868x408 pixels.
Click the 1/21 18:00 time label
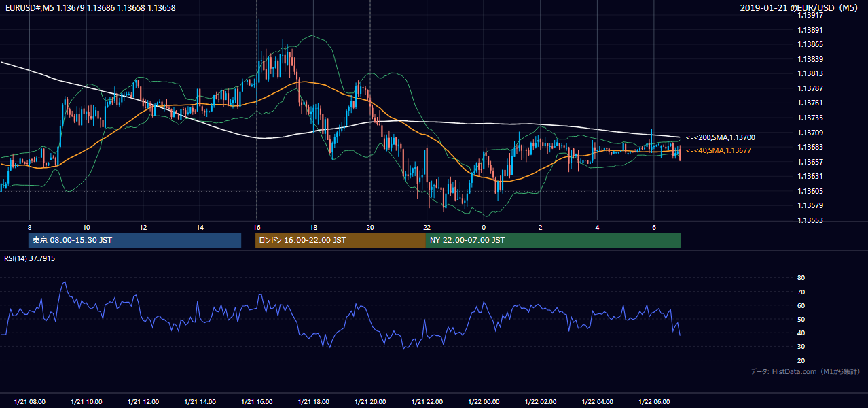point(313,402)
